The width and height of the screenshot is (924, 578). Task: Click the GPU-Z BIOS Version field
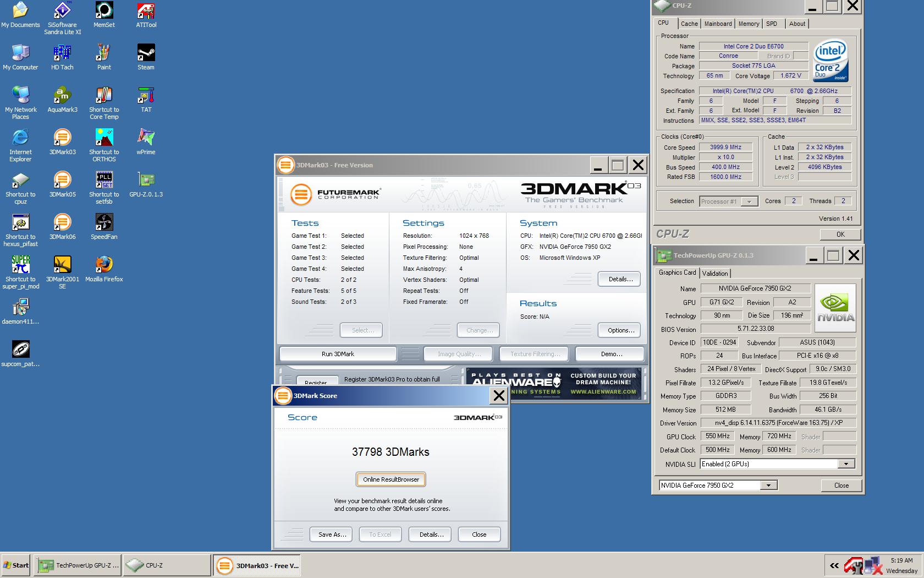(755, 329)
